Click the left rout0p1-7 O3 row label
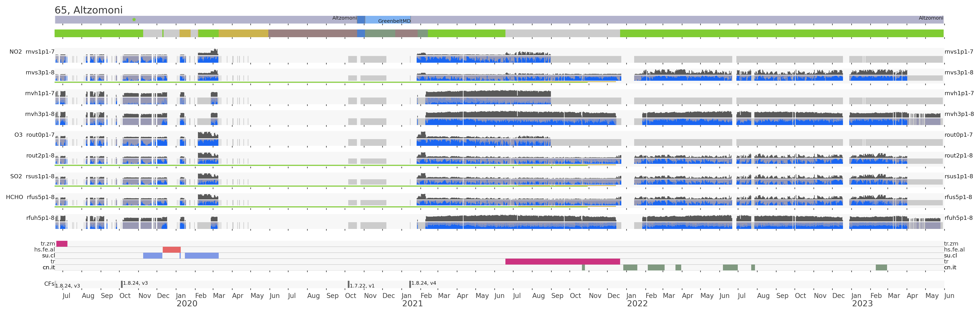The image size is (980, 314). tap(40, 135)
